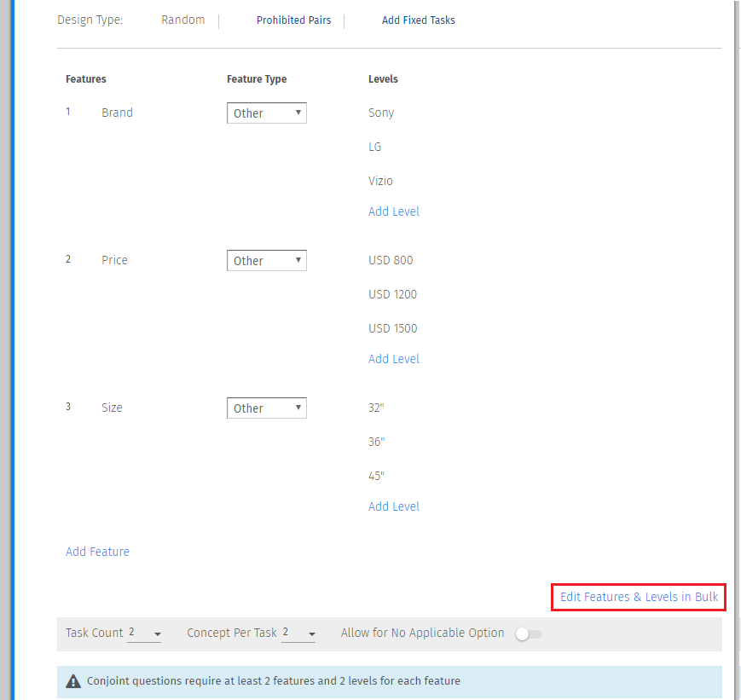741x700 pixels.
Task: Toggle Allow for No Applicable Option switch
Action: [x=529, y=633]
